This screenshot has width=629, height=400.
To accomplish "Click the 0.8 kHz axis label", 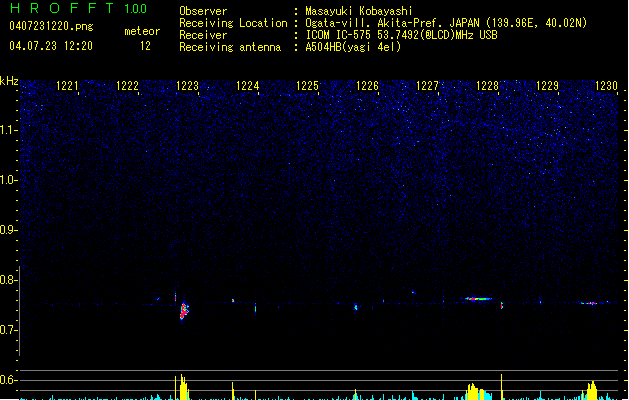I will tap(8, 280).
